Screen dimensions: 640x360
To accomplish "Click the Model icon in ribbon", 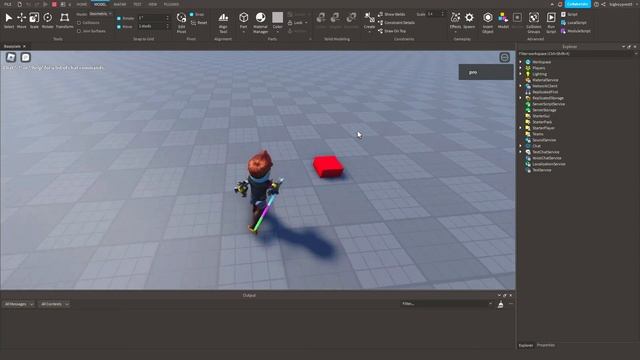I will pyautogui.click(x=503, y=20).
